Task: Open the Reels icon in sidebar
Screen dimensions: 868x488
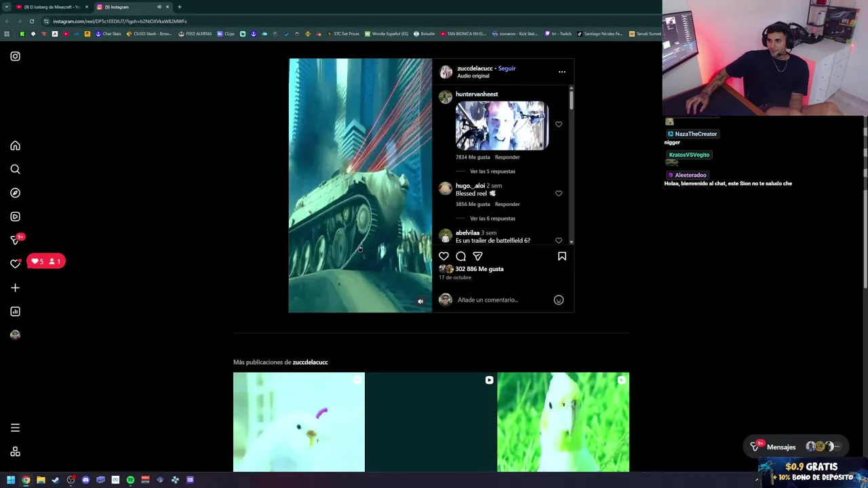Action: 15,217
